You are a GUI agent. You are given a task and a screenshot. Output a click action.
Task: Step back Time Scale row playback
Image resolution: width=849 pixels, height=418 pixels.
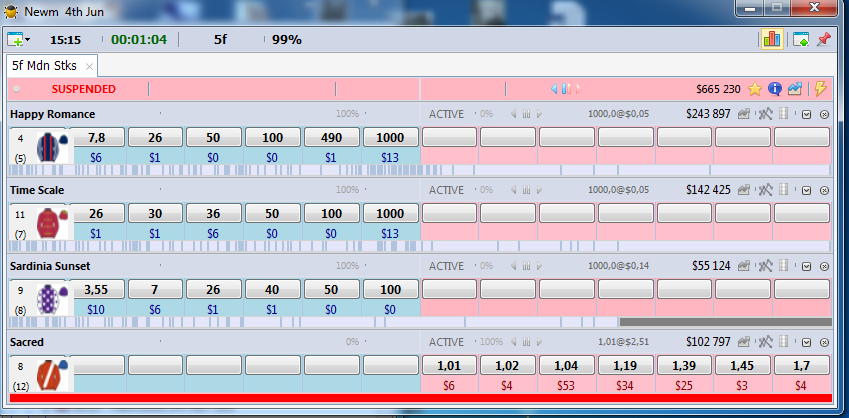pyautogui.click(x=514, y=190)
